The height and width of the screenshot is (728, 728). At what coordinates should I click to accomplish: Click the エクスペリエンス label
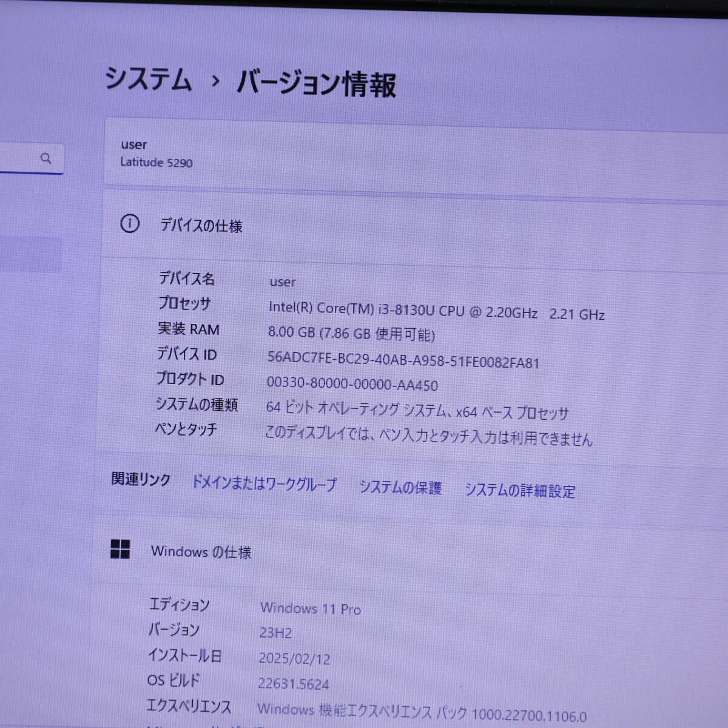click(x=189, y=707)
